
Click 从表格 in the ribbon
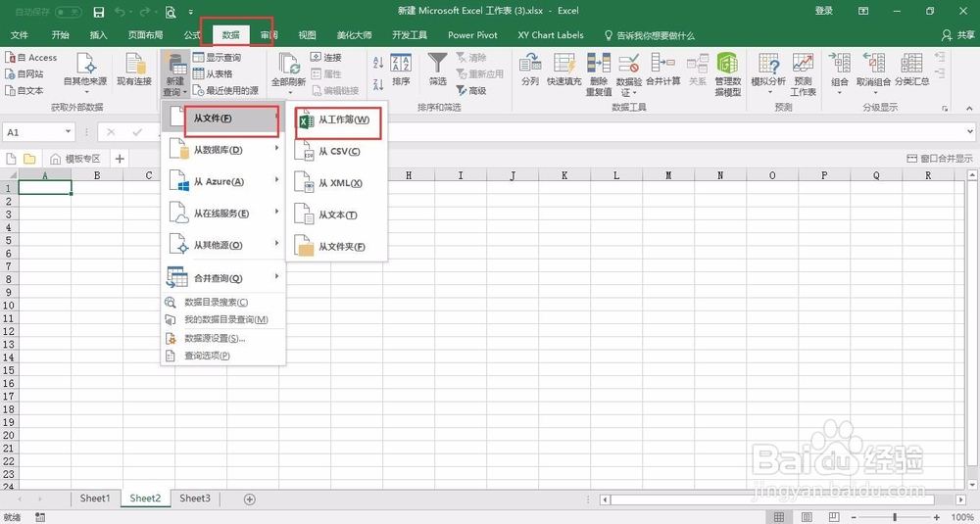click(213, 73)
